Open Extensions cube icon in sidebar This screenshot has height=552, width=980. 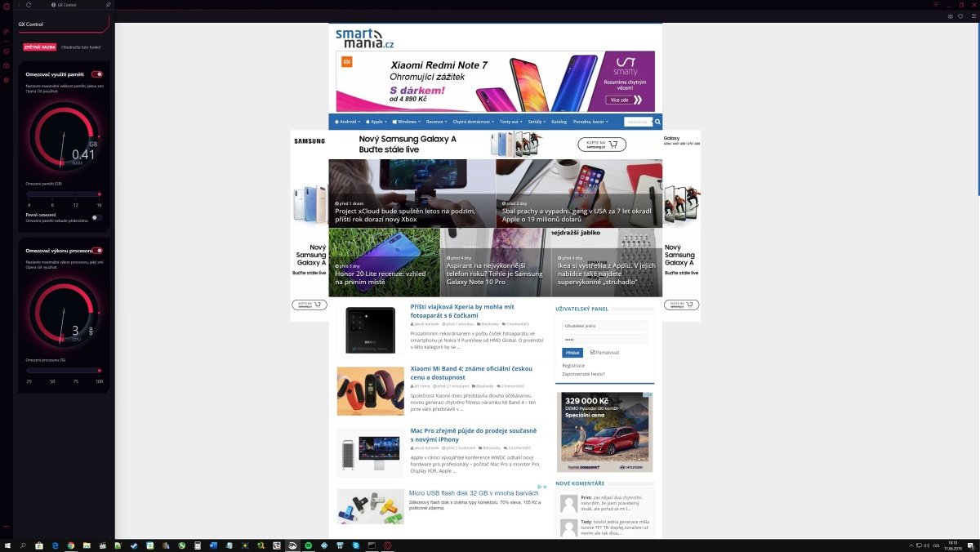[x=7, y=65]
